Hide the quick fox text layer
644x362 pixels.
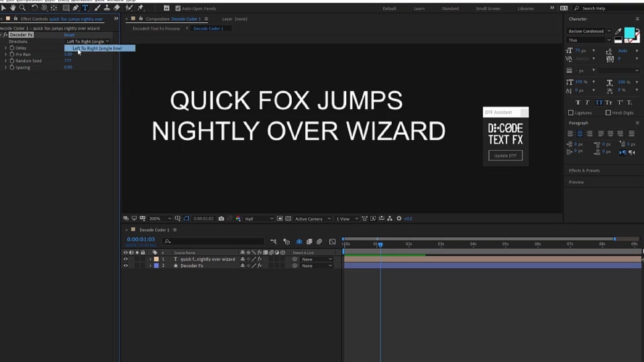(x=125, y=259)
